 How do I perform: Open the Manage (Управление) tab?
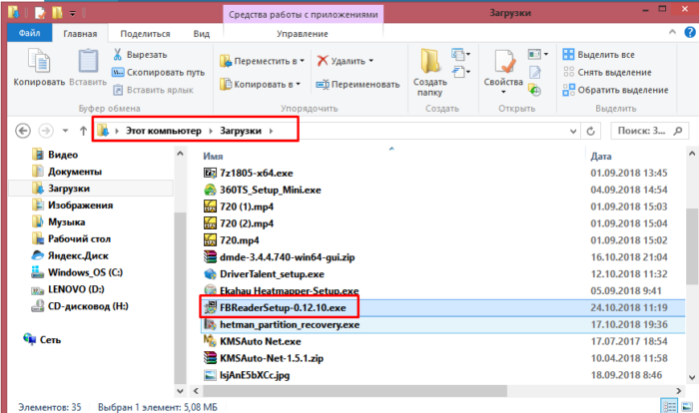[x=302, y=34]
